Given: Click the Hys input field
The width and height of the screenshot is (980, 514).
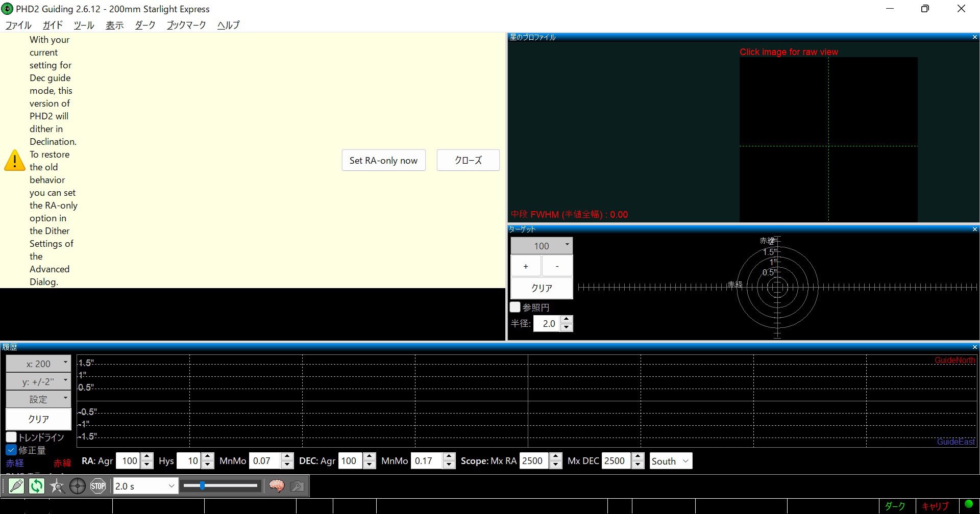Looking at the screenshot, I should click(x=189, y=461).
